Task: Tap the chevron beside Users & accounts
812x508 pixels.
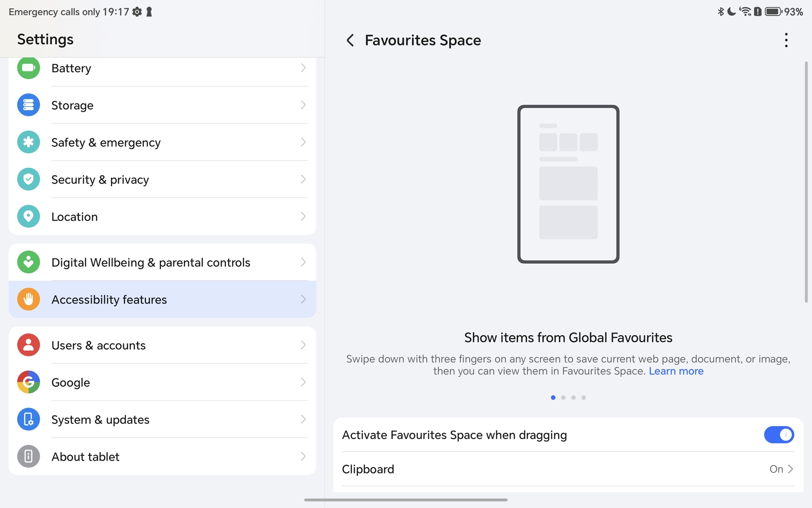Action: [303, 345]
